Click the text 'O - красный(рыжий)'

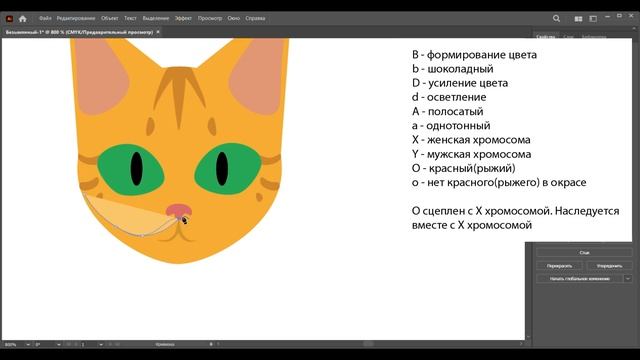[x=464, y=168]
